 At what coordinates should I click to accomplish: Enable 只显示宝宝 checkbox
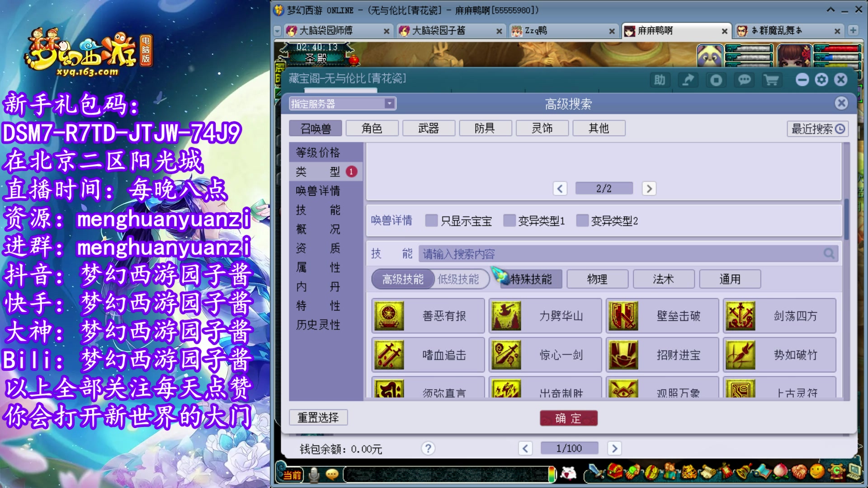[432, 221]
